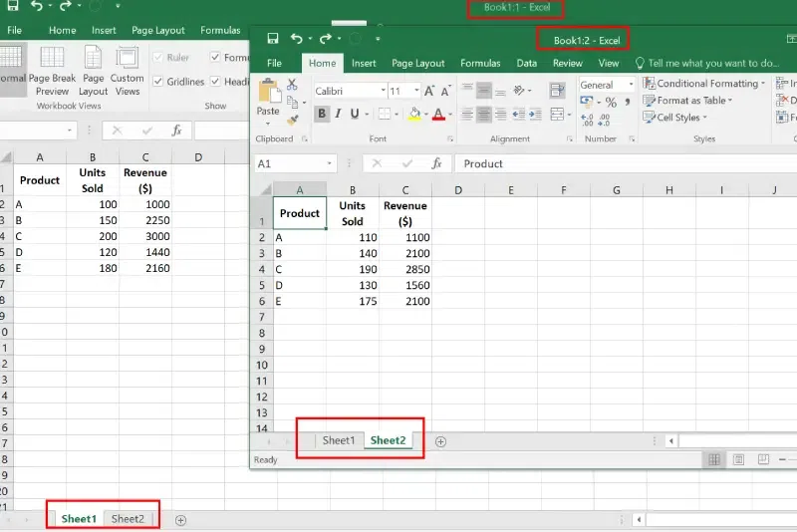
Task: Click Custom Views in Book1:1
Action: coord(128,71)
